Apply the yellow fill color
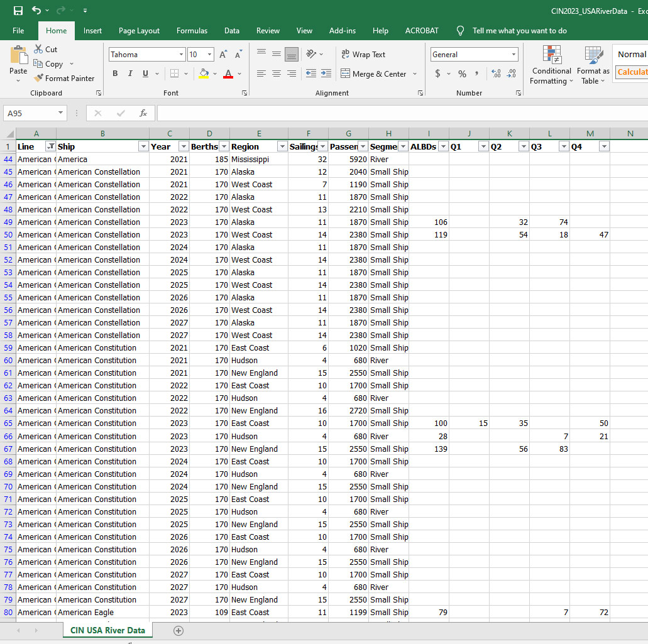The height and width of the screenshot is (644, 648). (204, 74)
